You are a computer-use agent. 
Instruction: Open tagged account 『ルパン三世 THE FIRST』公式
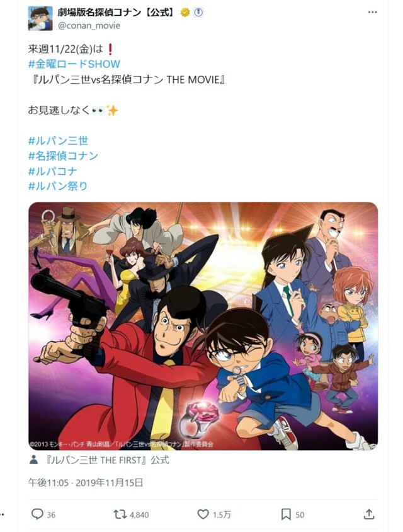click(x=107, y=460)
